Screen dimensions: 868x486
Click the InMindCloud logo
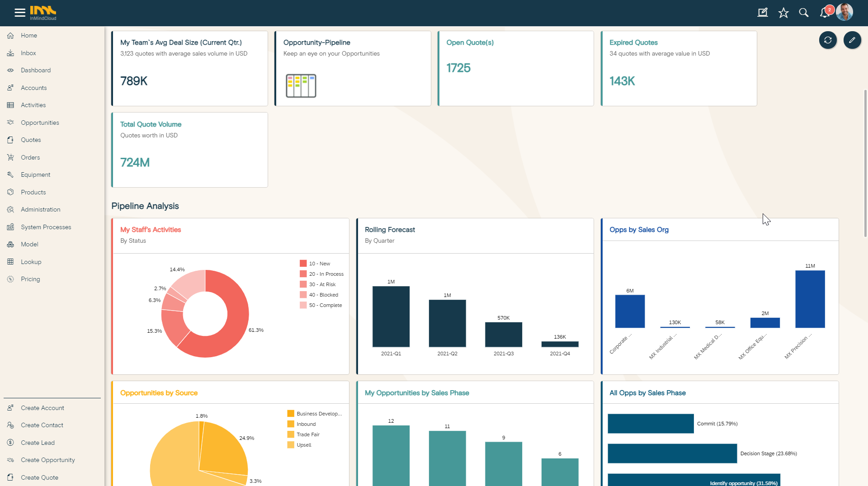(43, 13)
